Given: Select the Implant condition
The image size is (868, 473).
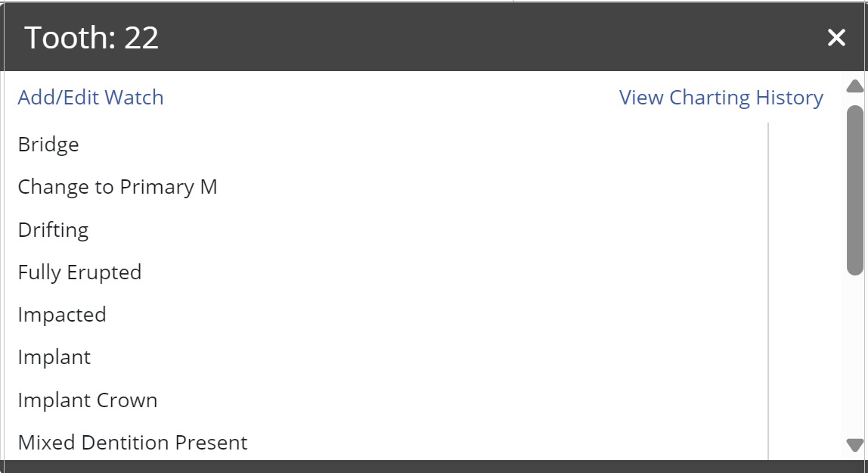Looking at the screenshot, I should coord(54,357).
